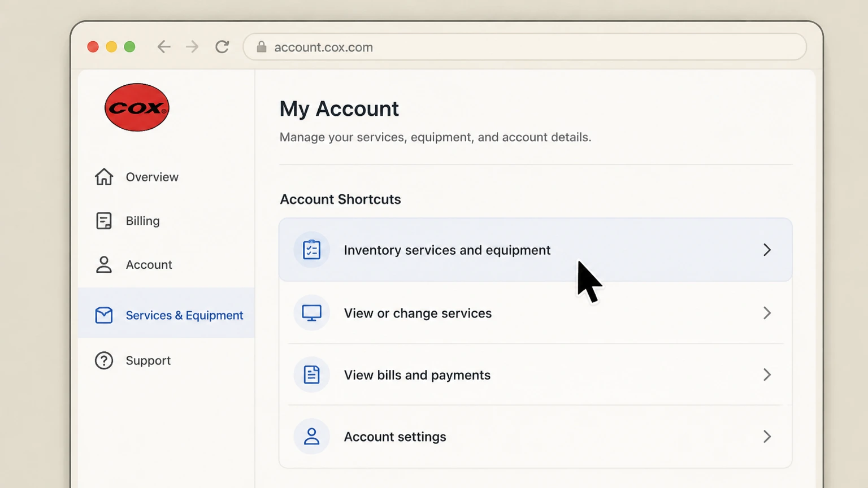Click the monitor icon for View or change services
Image resolution: width=868 pixels, height=488 pixels.
pyautogui.click(x=311, y=313)
